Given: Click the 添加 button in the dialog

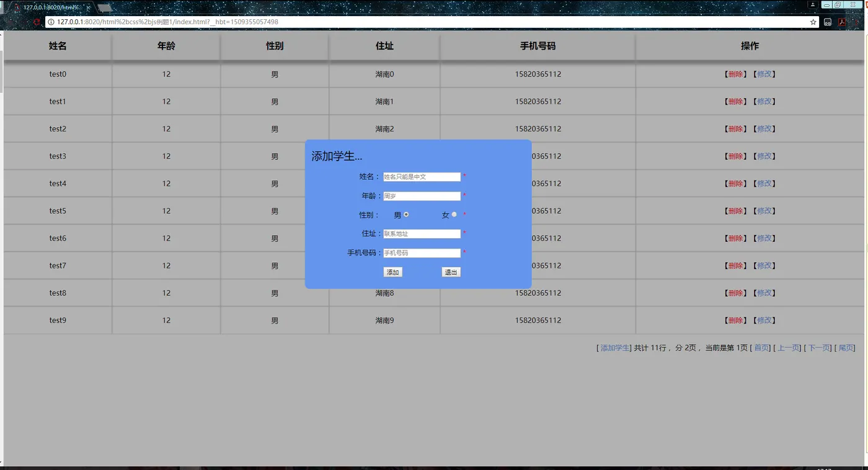Looking at the screenshot, I should [x=392, y=272].
